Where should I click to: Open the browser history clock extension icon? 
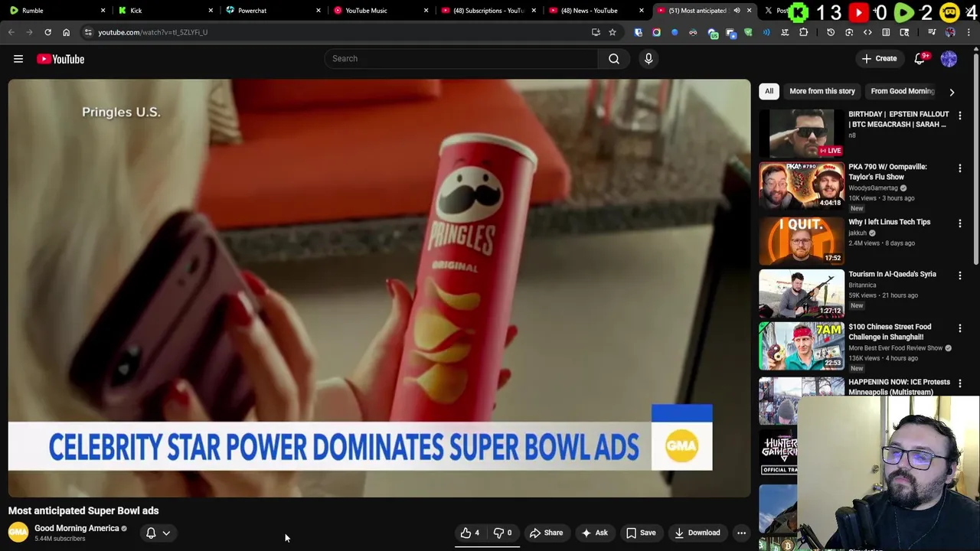click(x=831, y=32)
